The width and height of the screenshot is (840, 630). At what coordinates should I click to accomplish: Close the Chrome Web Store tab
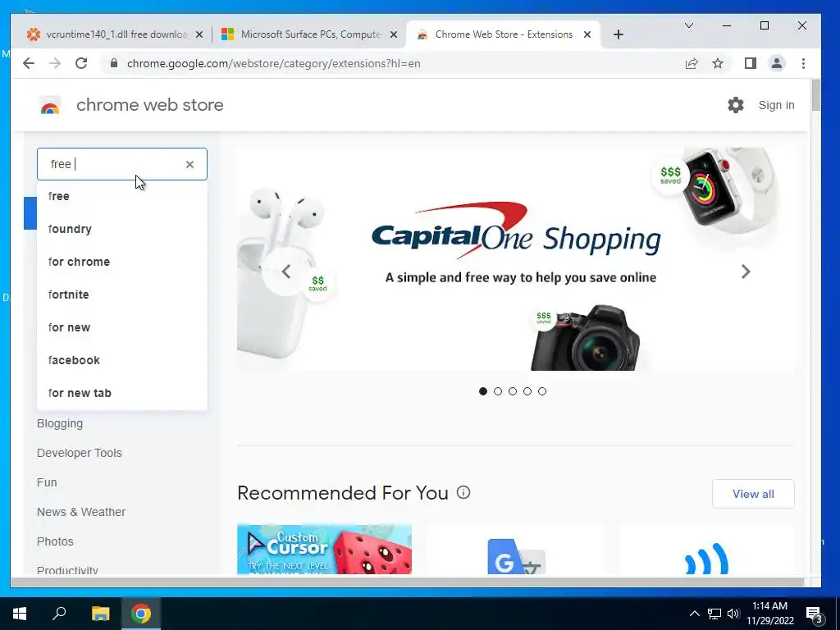tap(587, 34)
